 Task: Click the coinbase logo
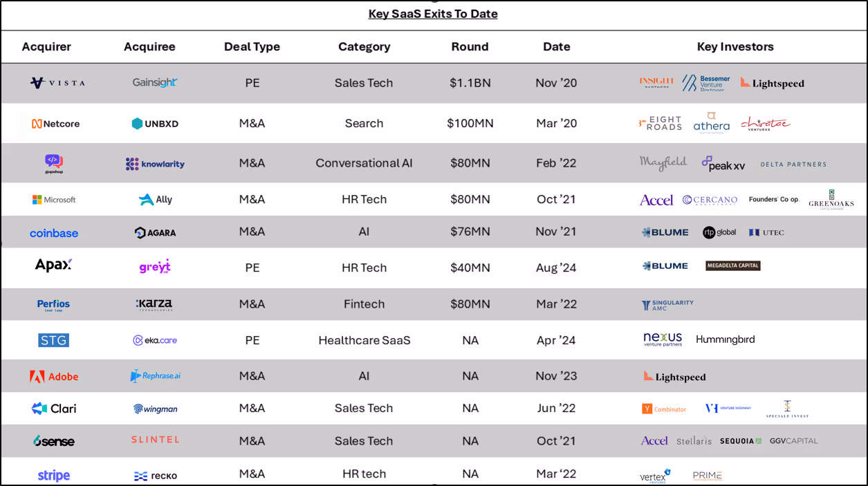(54, 233)
